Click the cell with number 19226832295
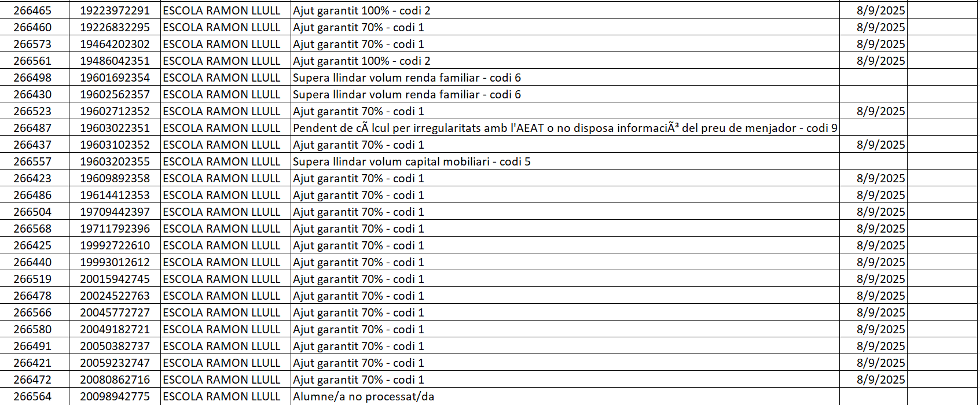The width and height of the screenshot is (980, 405). pyautogui.click(x=115, y=27)
